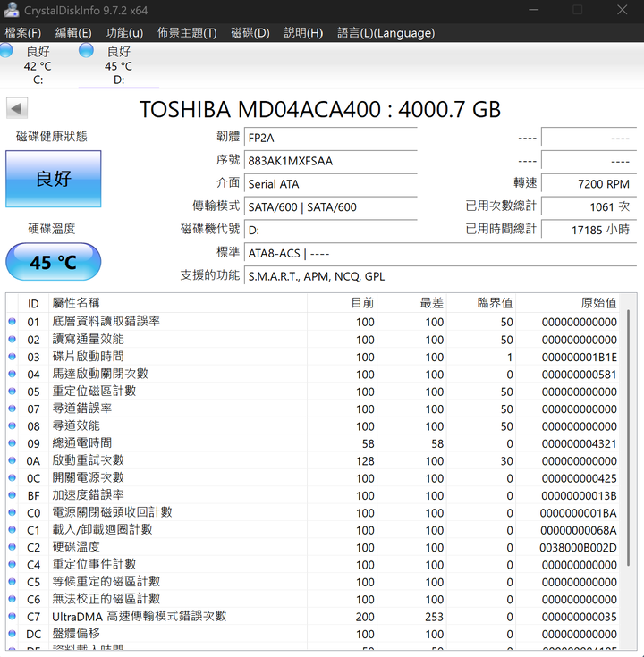Click raw value 0038000B002D
644x657 pixels.
pos(578,548)
